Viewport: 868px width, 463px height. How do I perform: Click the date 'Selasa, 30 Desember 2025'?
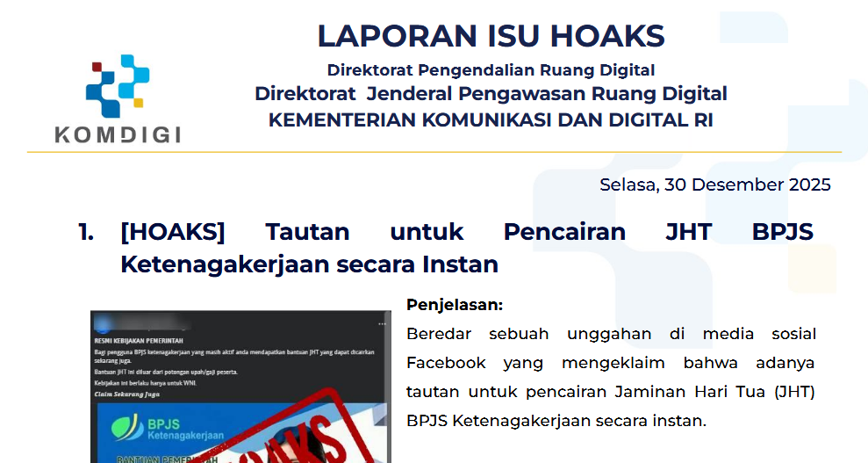click(x=714, y=184)
